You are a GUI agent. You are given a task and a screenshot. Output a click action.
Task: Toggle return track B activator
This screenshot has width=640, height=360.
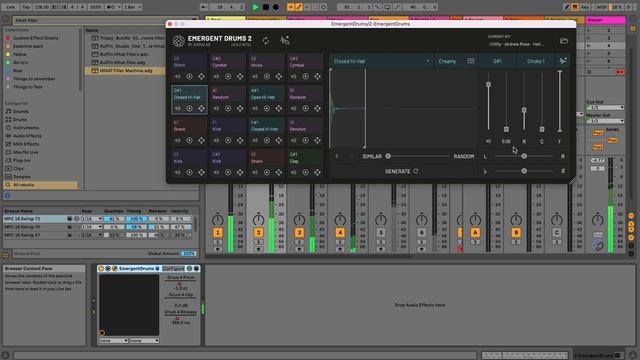pos(516,233)
